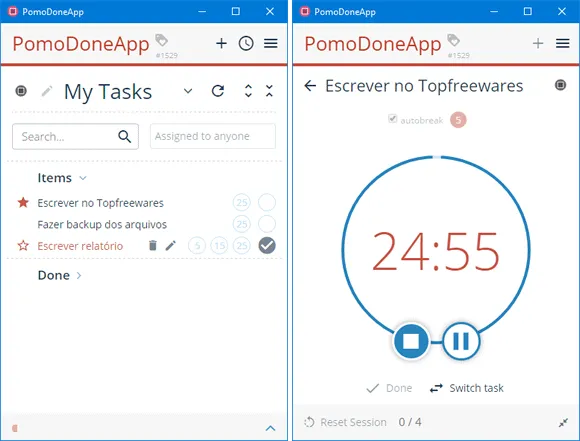This screenshot has width=580, height=441.
Task: Select the 5 minute autobreak badge
Action: (x=458, y=120)
